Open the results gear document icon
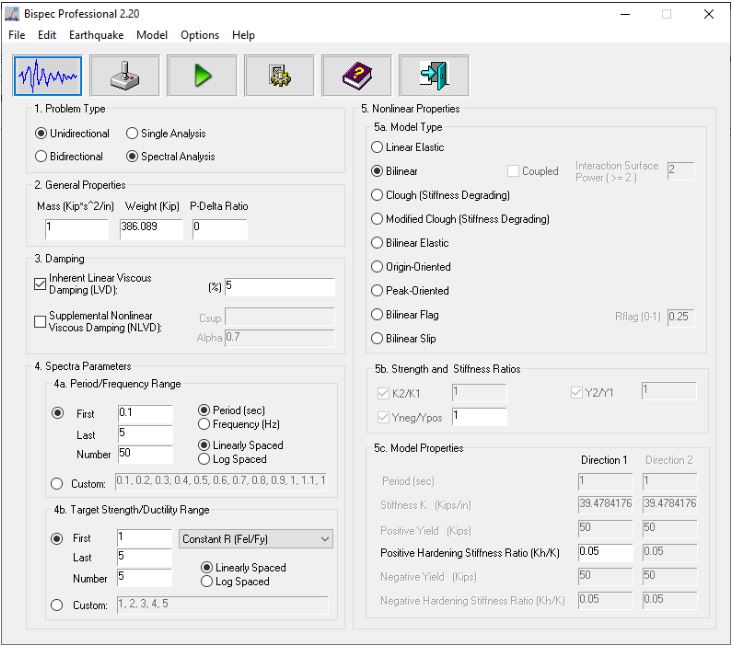The width and height of the screenshot is (734, 648). [x=275, y=74]
